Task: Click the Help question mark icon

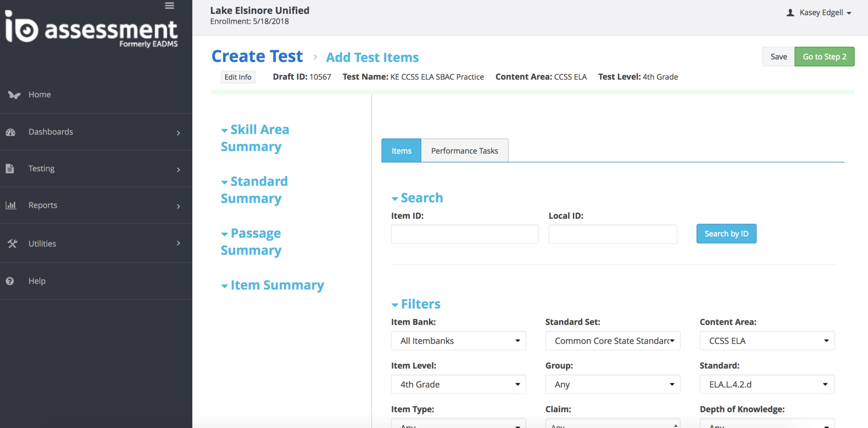Action: 10,281
